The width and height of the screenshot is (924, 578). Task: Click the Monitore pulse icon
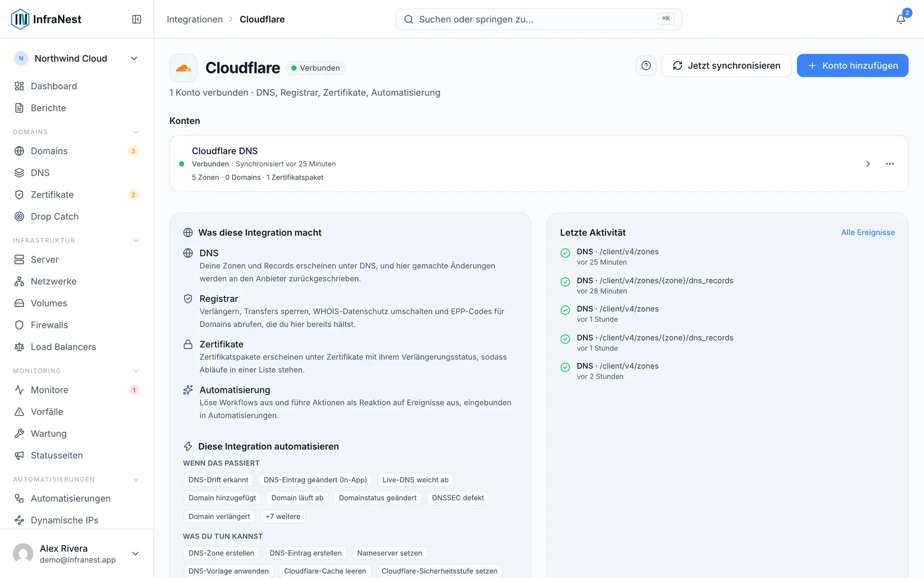pos(19,390)
